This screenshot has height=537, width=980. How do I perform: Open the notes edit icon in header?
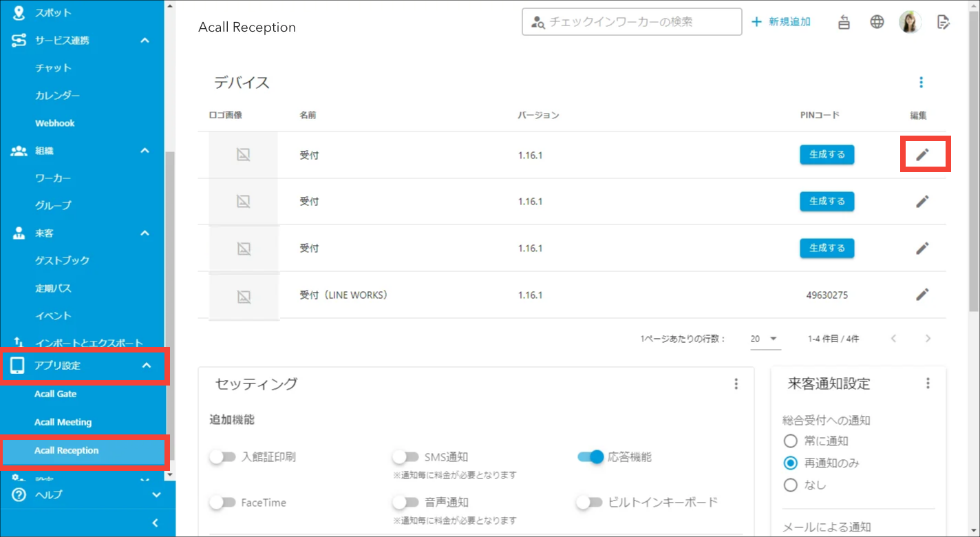click(x=944, y=22)
